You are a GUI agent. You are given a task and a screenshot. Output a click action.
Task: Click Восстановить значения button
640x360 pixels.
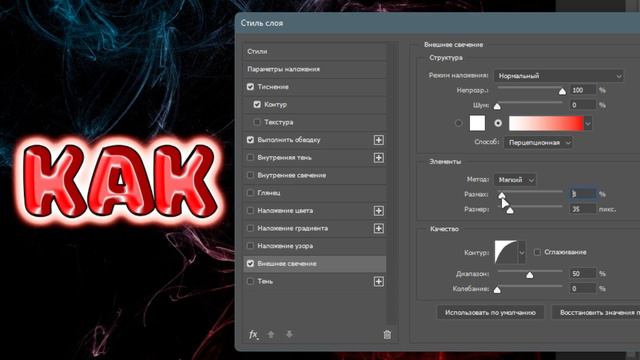click(x=596, y=312)
